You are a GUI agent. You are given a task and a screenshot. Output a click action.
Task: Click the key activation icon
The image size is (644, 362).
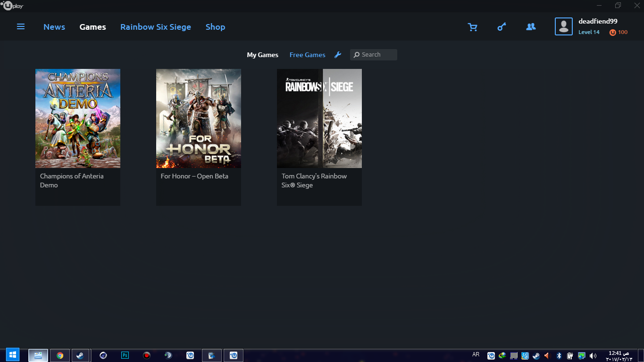tap(502, 27)
